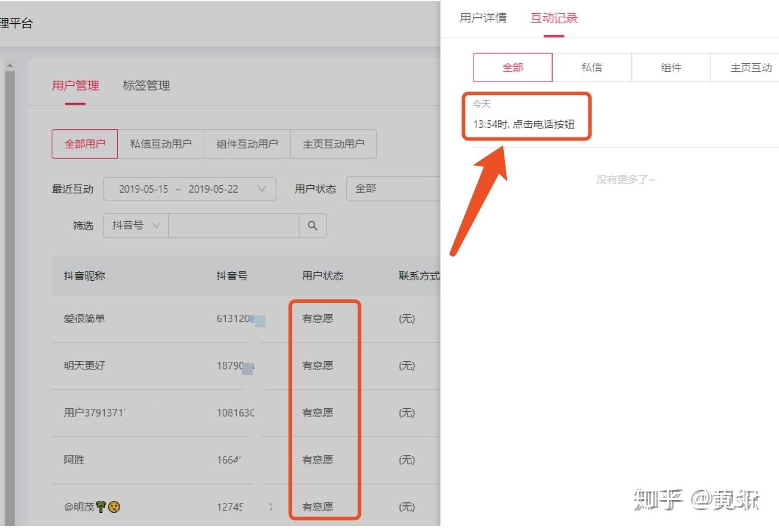Switch to the 主页互动 interaction tab
This screenshot has width=779, height=532.
[750, 67]
